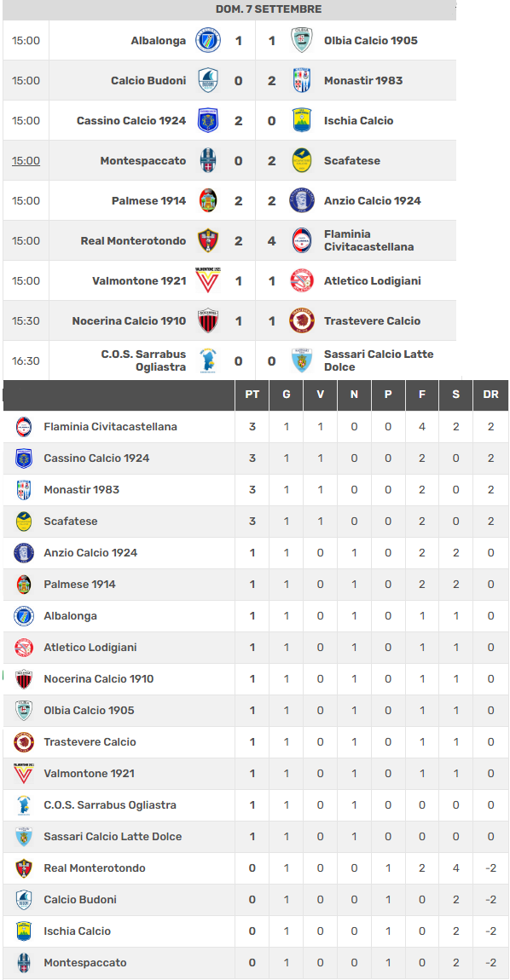Open the underlined 15:00 Montespaccato match time
The height and width of the screenshot is (980, 510).
[x=26, y=160]
